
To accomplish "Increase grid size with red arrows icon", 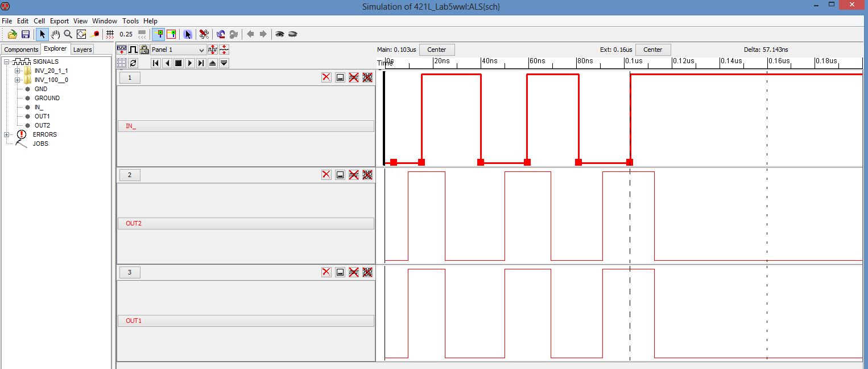I will tap(110, 34).
